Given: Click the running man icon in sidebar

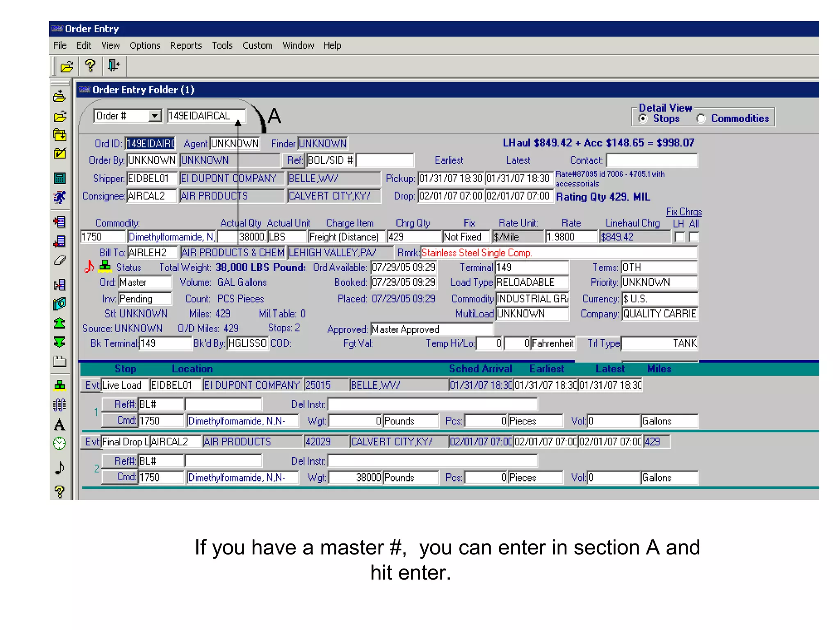Looking at the screenshot, I should point(59,197).
